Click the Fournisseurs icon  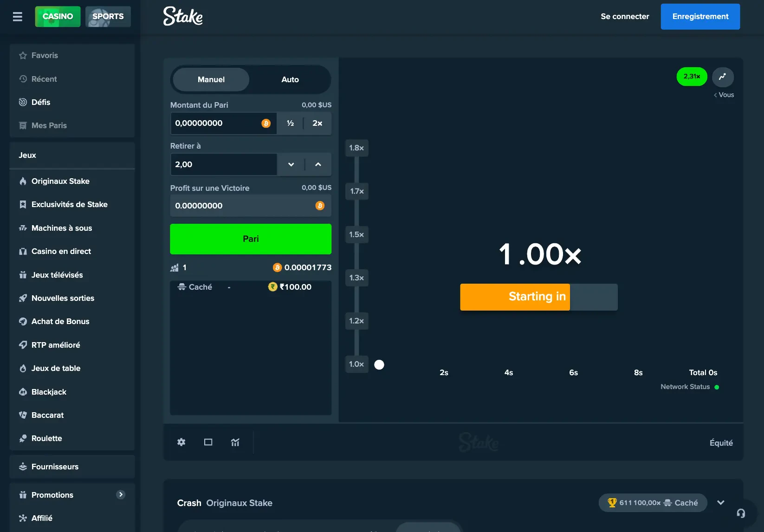(x=23, y=467)
